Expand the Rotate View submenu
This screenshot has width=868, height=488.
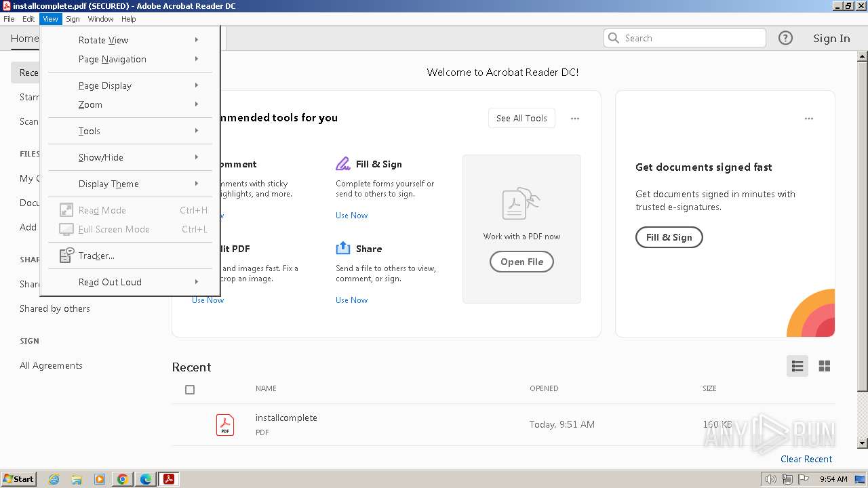pyautogui.click(x=130, y=40)
